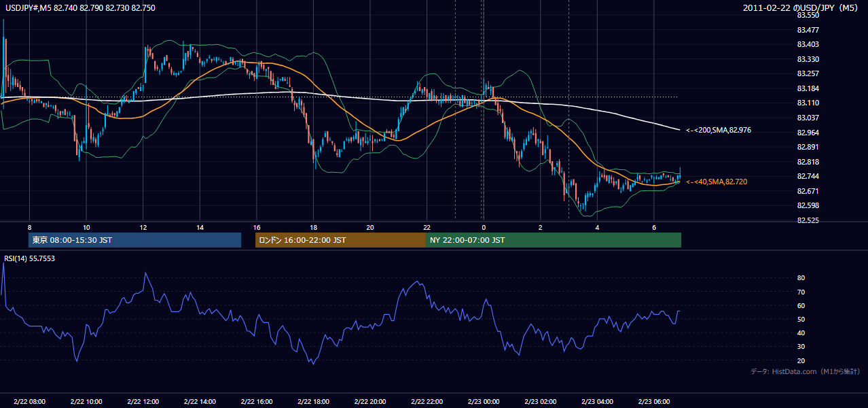Click price axis value 83.257
The width and height of the screenshot is (868, 408).
pos(808,73)
